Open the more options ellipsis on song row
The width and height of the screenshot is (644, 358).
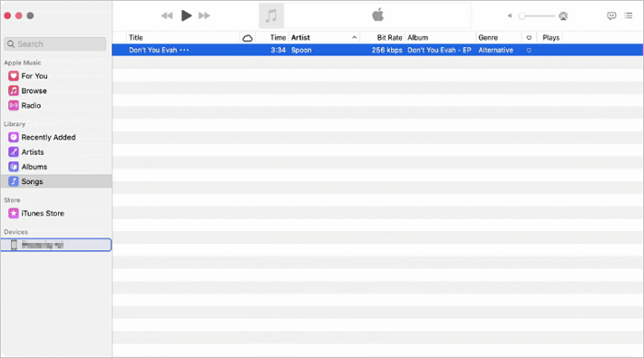point(184,50)
